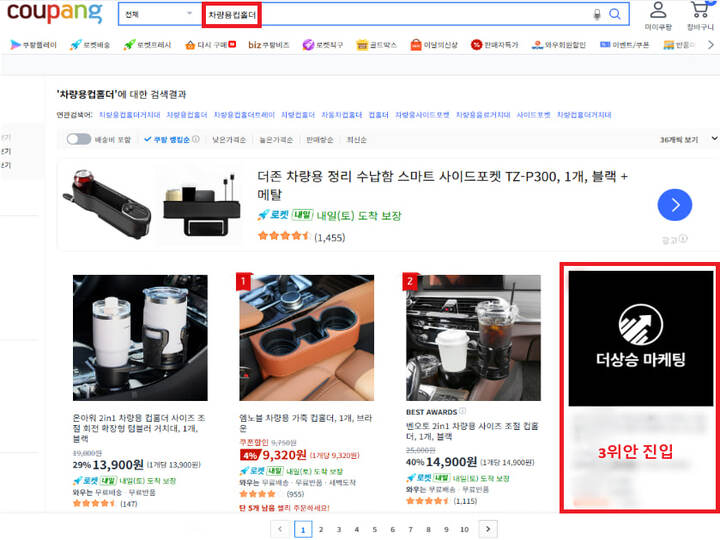This screenshot has height=540, width=720.
Task: Click the blue arrow on banner ad
Action: pyautogui.click(x=675, y=205)
